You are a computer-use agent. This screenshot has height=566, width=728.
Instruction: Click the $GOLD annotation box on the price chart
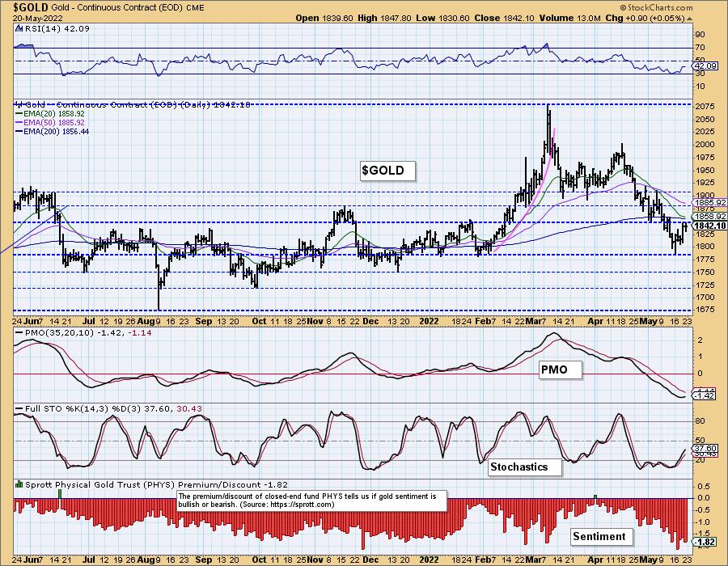click(387, 171)
